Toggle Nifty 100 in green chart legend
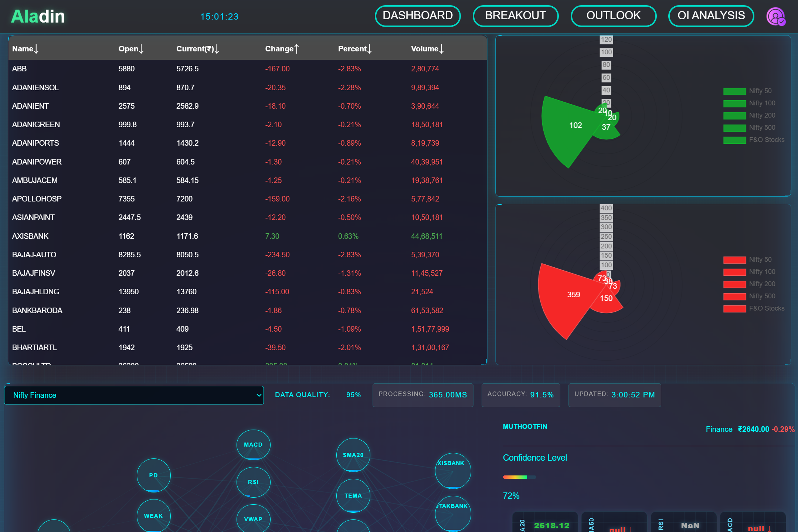 point(749,103)
